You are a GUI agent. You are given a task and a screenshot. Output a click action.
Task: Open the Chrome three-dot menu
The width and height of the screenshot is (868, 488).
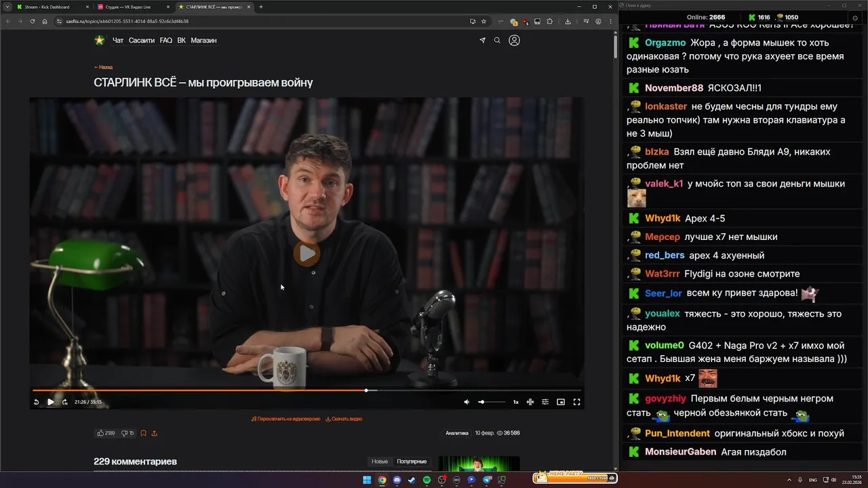609,21
